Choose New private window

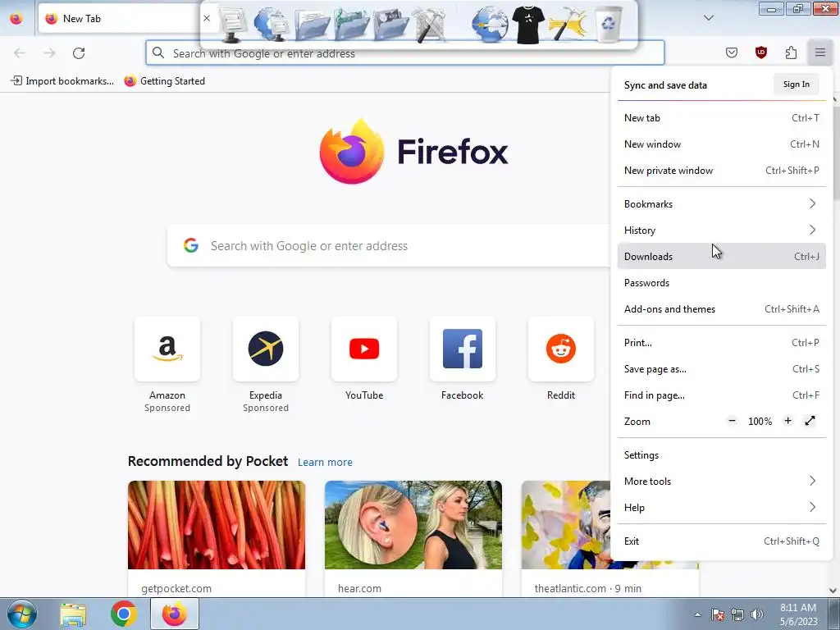click(x=722, y=171)
